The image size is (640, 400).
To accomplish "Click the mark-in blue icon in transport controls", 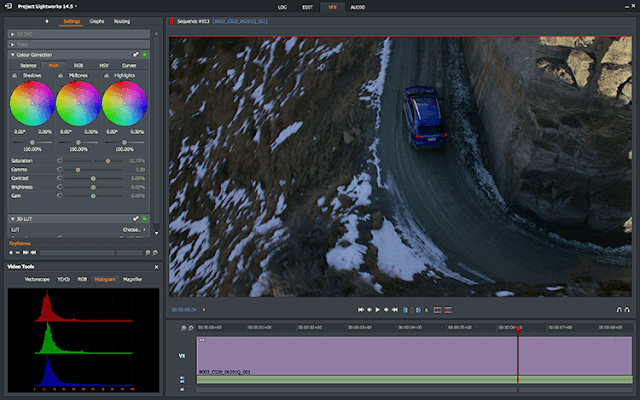I will (405, 310).
